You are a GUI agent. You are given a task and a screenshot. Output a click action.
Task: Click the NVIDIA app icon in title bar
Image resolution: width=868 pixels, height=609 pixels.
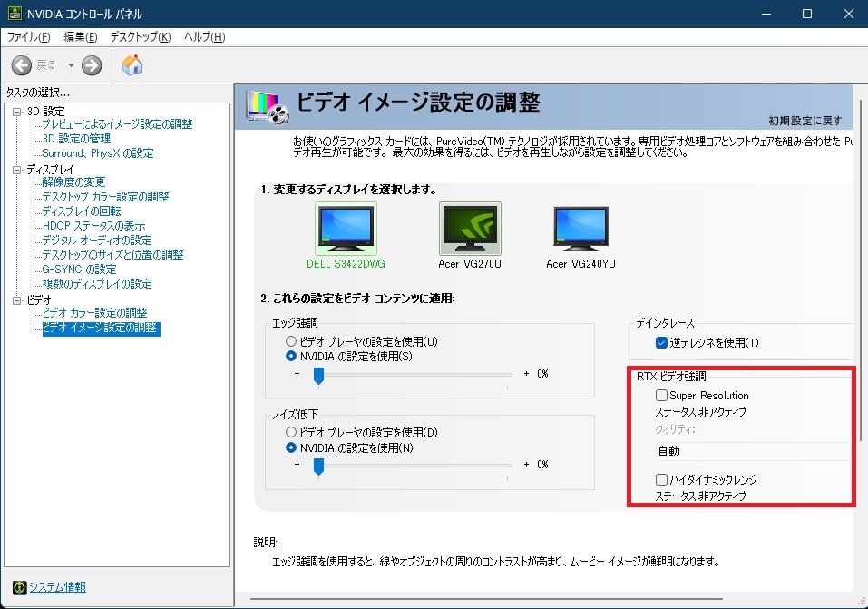[15, 14]
